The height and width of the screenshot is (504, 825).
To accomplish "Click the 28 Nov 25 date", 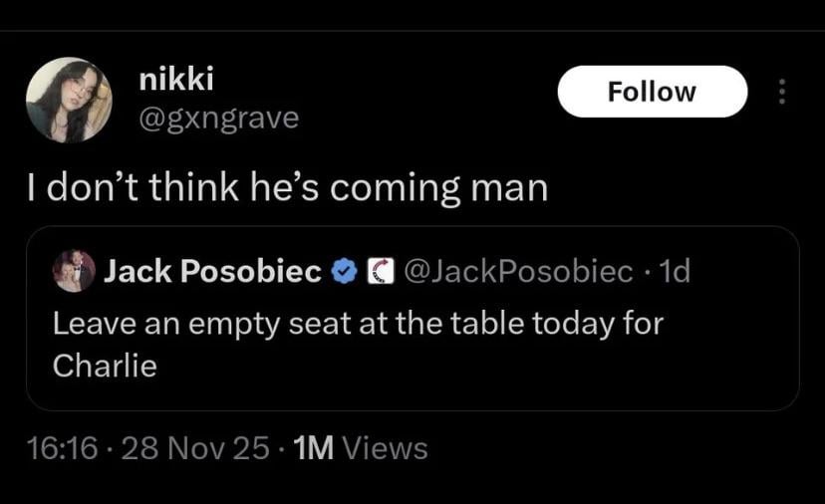I will tap(193, 448).
